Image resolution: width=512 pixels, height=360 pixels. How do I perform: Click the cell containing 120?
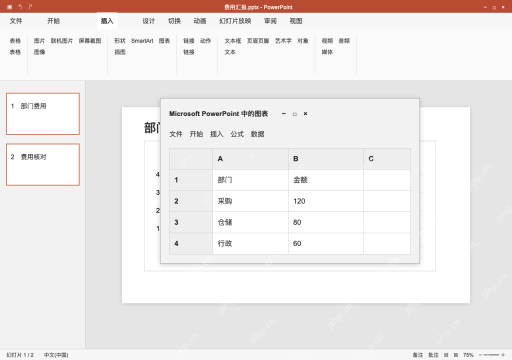coord(326,201)
